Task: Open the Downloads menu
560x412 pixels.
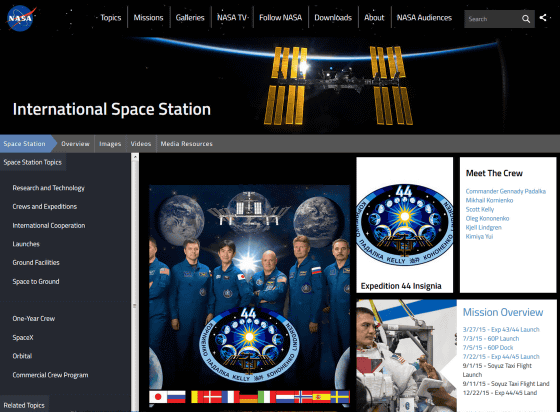Action: 333,17
